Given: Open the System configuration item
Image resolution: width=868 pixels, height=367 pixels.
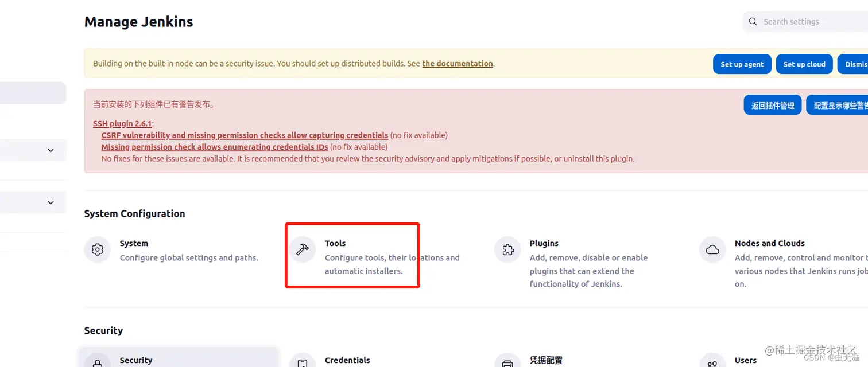Looking at the screenshot, I should tap(177, 251).
